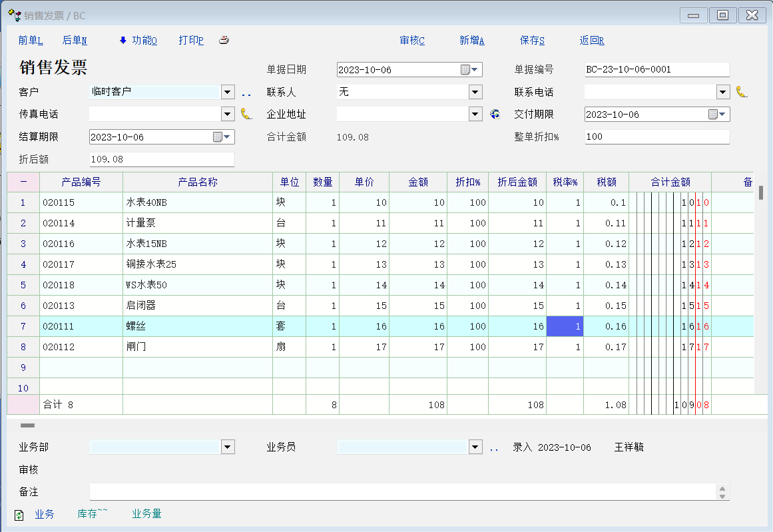
Task: Click the lookup dots beside 客户 field
Action: click(x=246, y=94)
